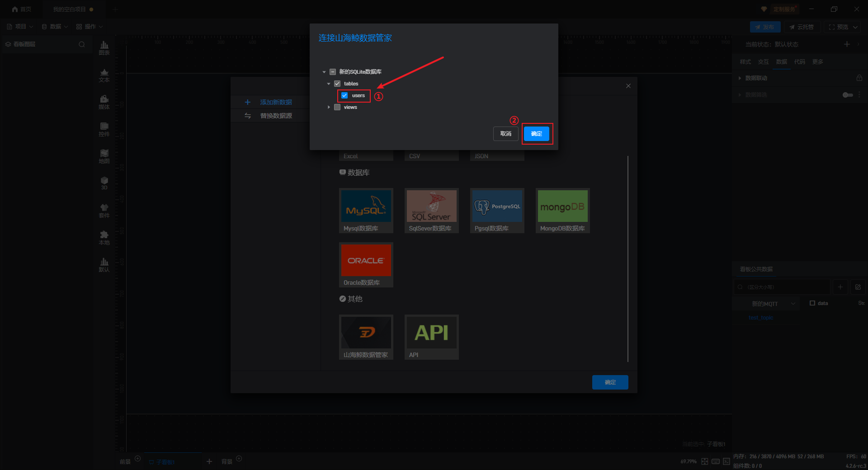
Task: Open the 预览 dropdown arrow
Action: 855,27
